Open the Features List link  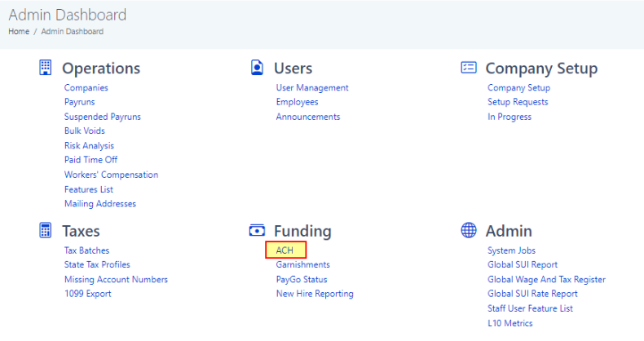(89, 189)
